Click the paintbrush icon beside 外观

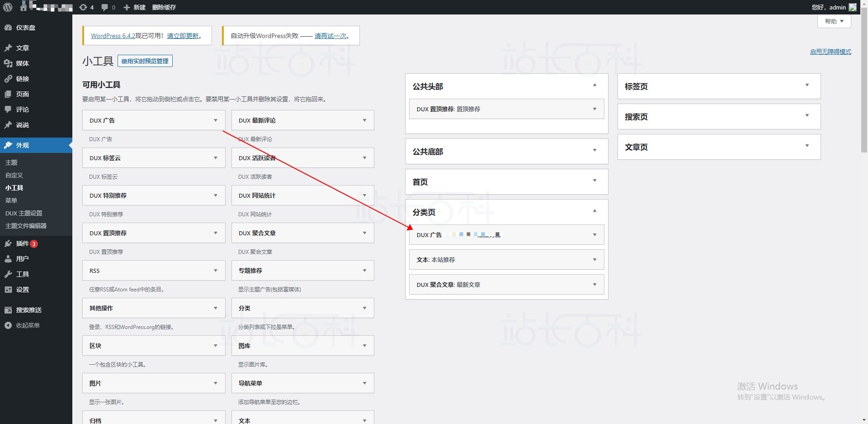pos(8,145)
